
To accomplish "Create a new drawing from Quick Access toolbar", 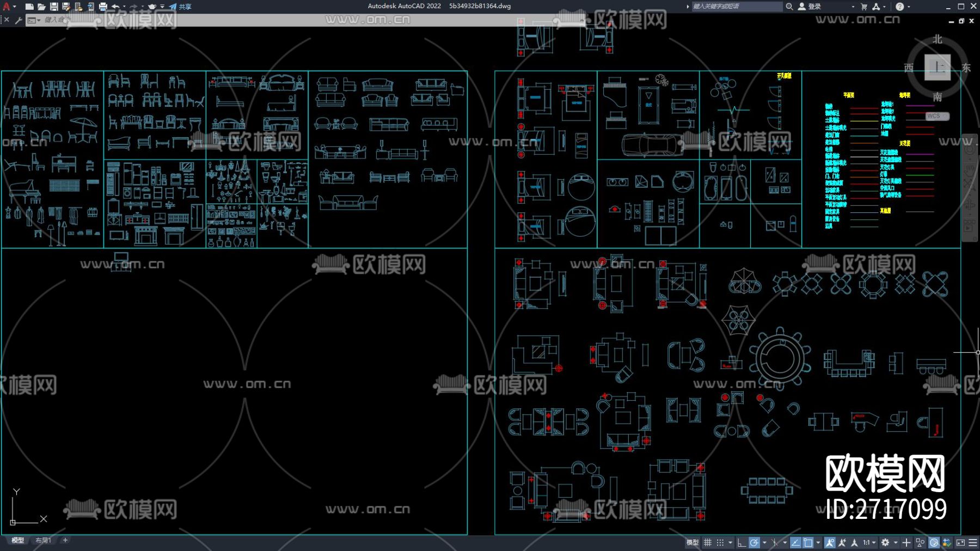I will [x=29, y=7].
